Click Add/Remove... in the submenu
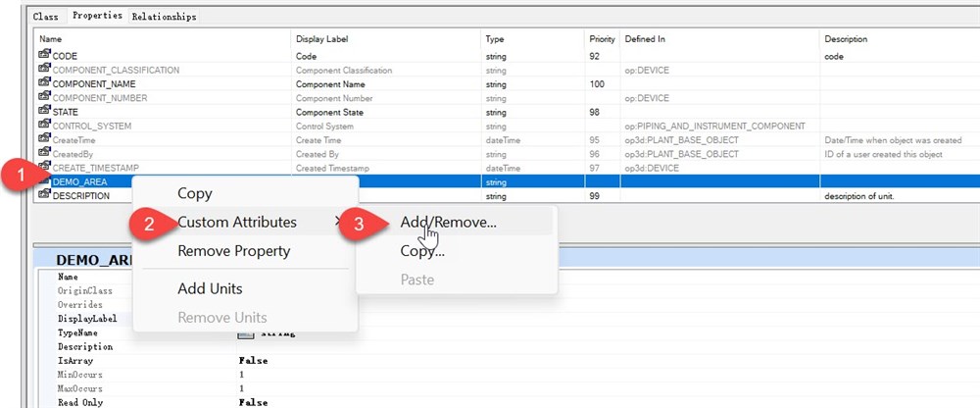The height and width of the screenshot is (408, 980). pos(448,222)
